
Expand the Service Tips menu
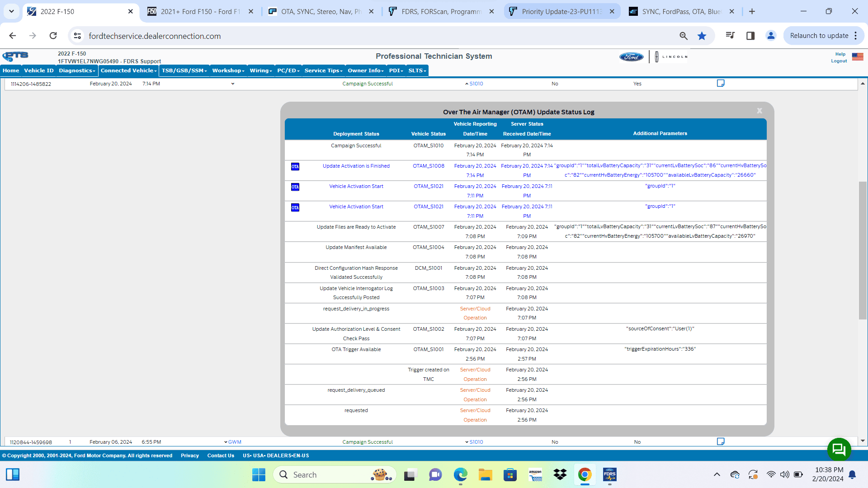click(x=323, y=70)
